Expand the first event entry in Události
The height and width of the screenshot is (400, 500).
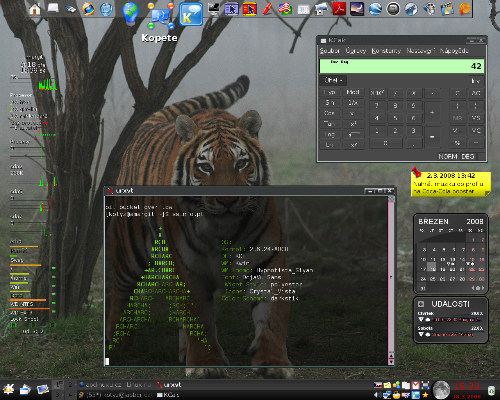click(421, 320)
